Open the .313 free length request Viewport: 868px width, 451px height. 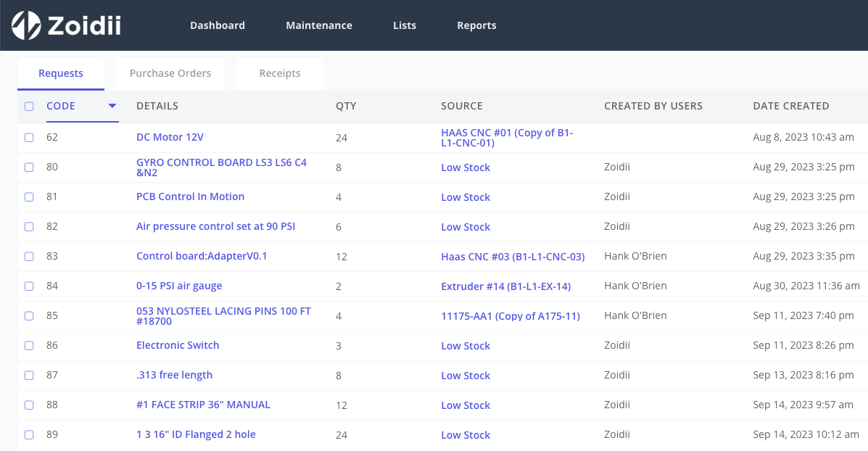point(174,375)
